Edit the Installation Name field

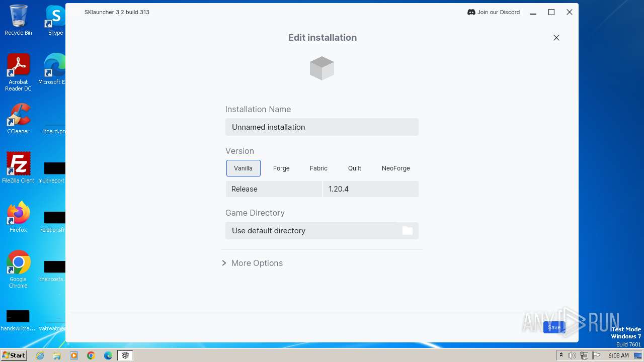point(322,127)
